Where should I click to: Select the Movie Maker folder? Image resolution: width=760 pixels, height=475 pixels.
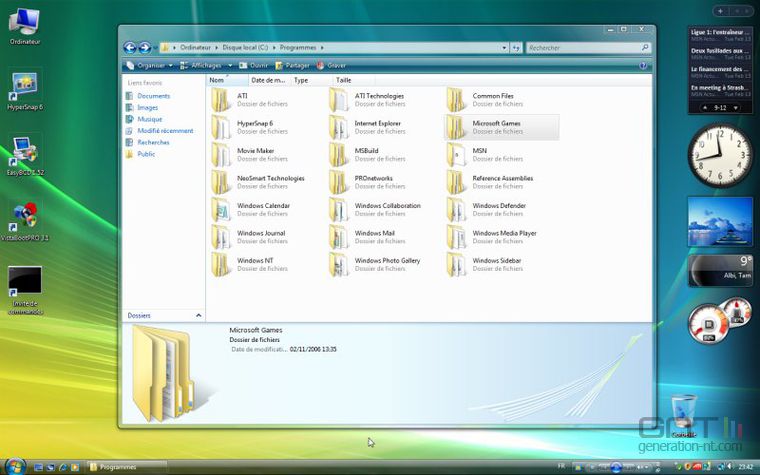(250, 155)
